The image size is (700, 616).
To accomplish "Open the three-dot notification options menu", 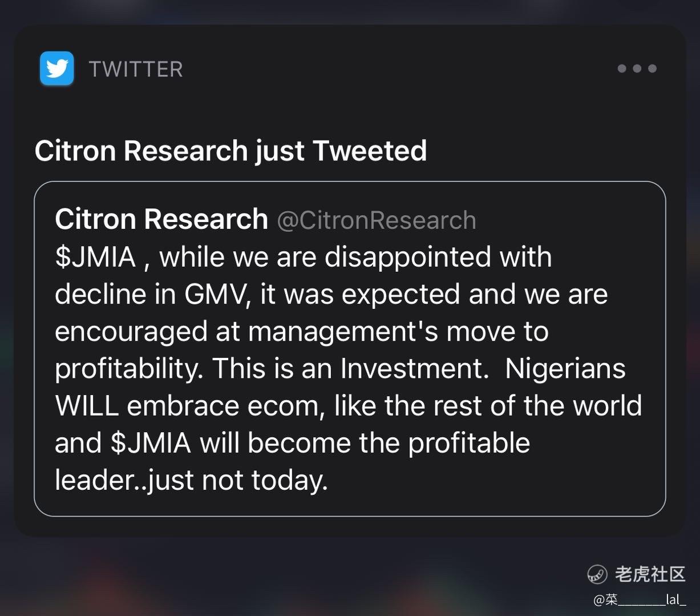I will [x=637, y=69].
